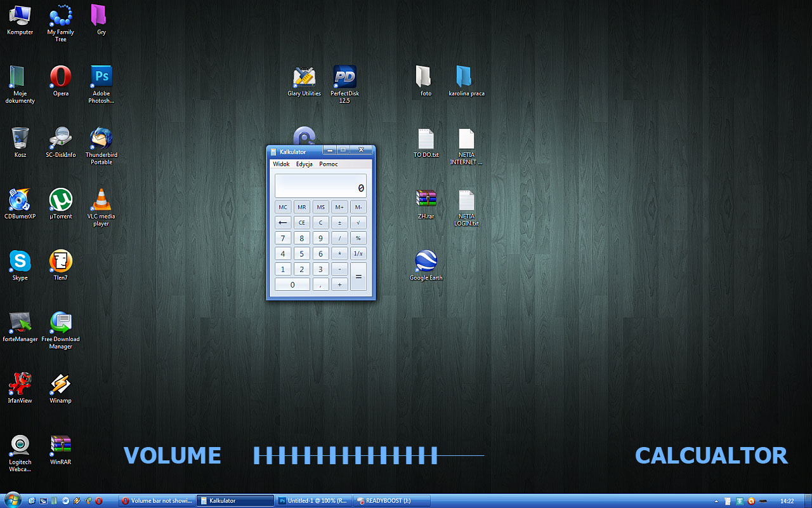Screen dimensions: 812x508
Task: Open forteManager desktop shortcut
Action: point(20,327)
